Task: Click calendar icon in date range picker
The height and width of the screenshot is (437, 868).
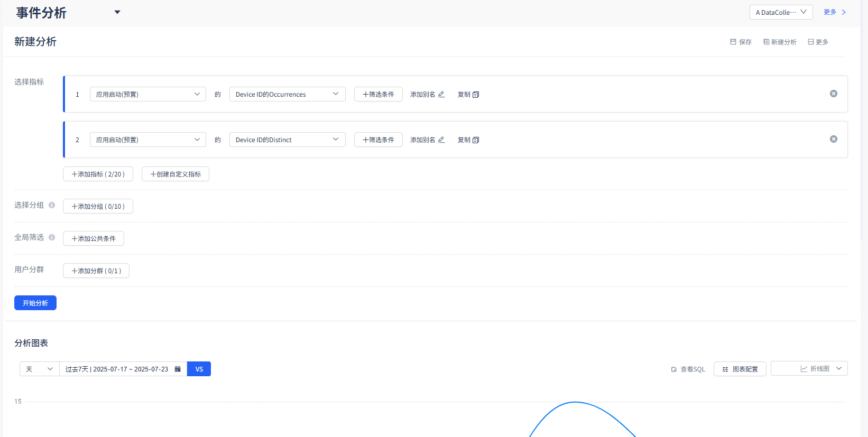Action: tap(178, 369)
